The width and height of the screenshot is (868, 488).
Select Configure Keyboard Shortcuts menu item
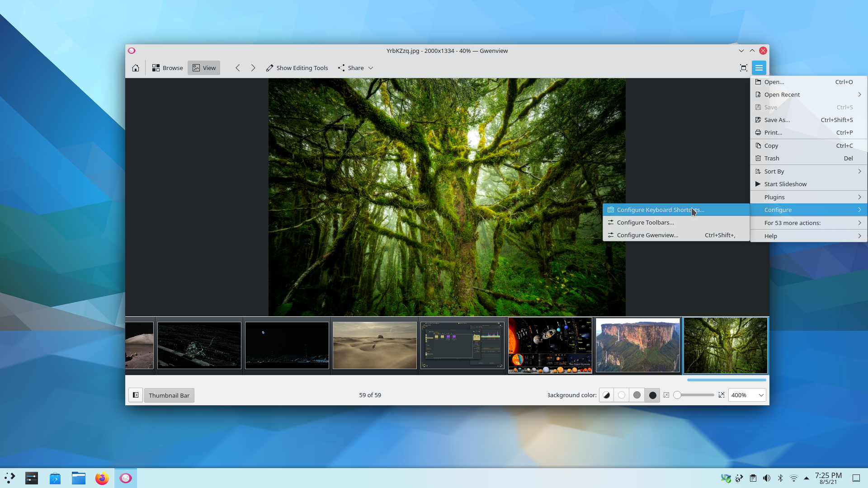pos(660,209)
